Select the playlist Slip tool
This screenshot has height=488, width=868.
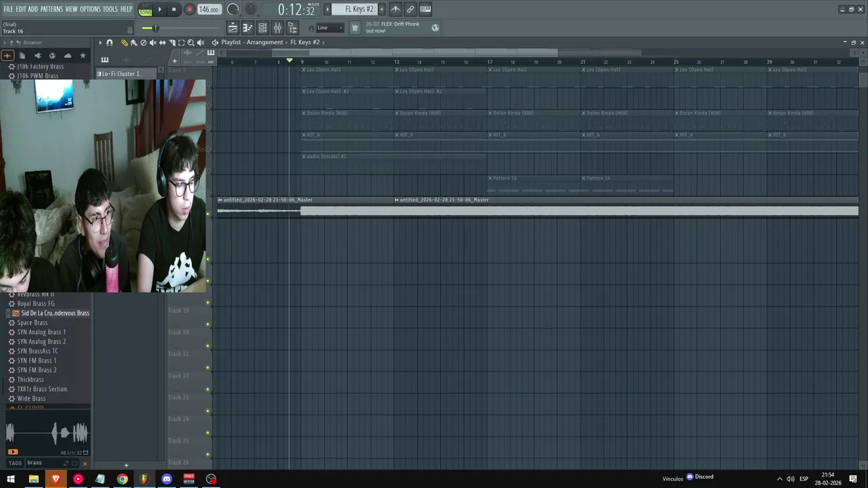click(x=162, y=43)
